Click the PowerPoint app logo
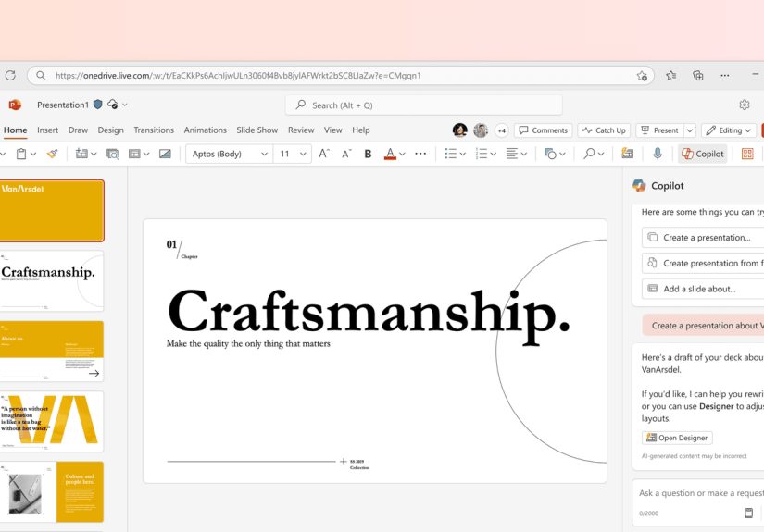The height and width of the screenshot is (532, 764). tap(15, 105)
